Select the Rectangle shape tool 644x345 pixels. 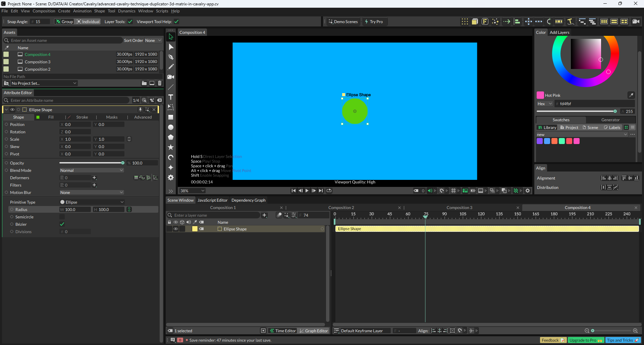click(171, 117)
